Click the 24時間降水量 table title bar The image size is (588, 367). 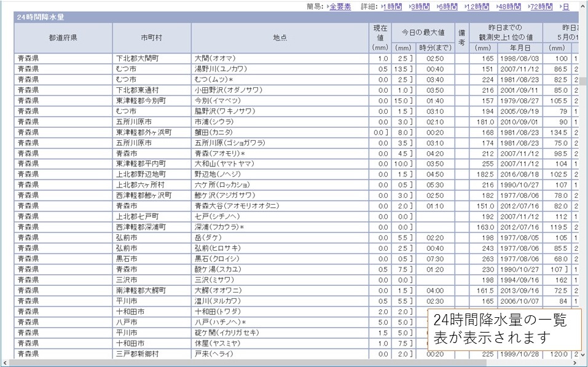(296, 17)
